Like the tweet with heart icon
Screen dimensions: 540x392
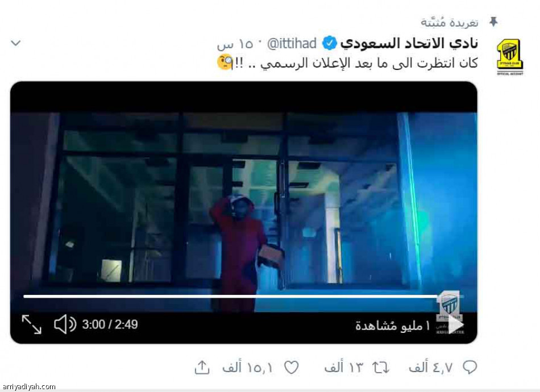[291, 368]
